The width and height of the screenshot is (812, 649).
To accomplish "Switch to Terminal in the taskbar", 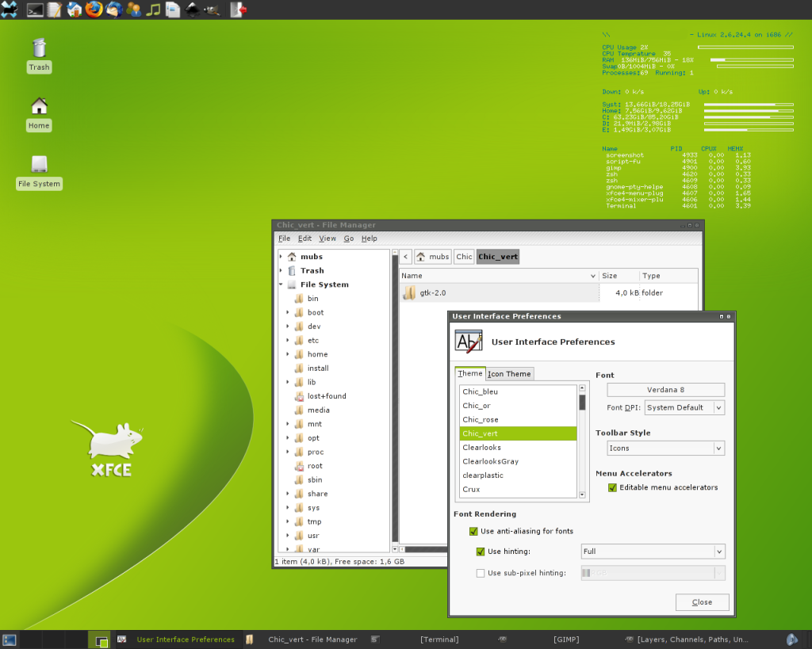I will coord(439,639).
